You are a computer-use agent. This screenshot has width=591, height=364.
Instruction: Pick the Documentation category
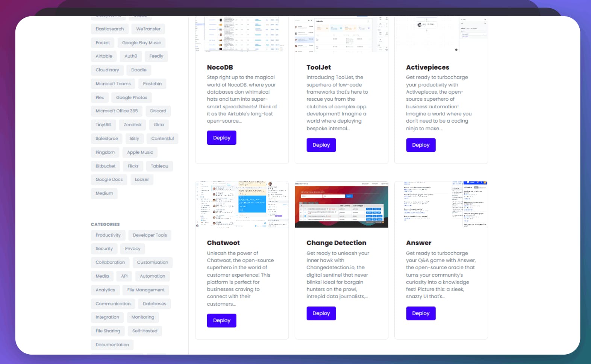[x=112, y=345]
